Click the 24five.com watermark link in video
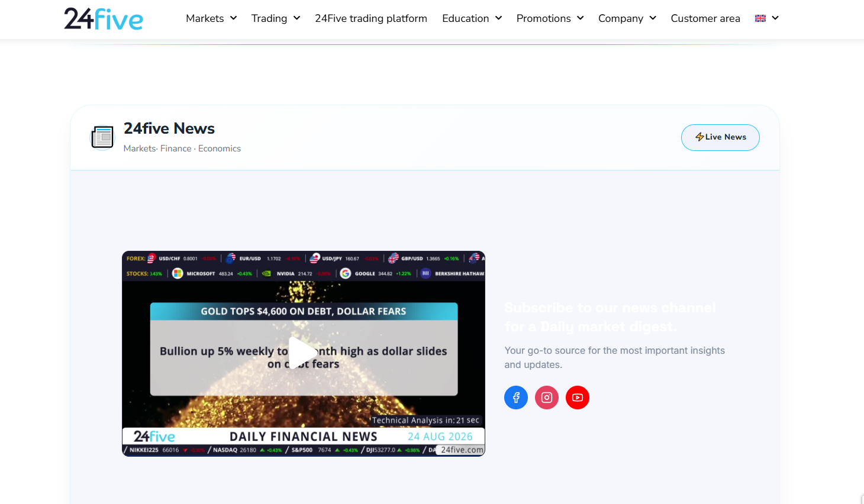Screen dimensions: 864x504 coord(462,450)
